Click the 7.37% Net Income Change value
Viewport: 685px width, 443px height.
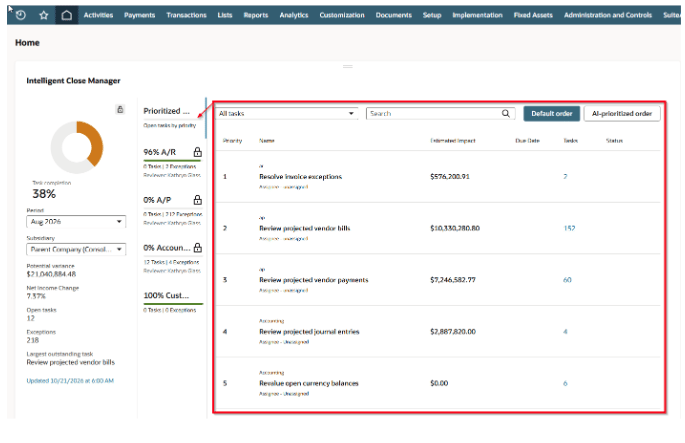36,296
